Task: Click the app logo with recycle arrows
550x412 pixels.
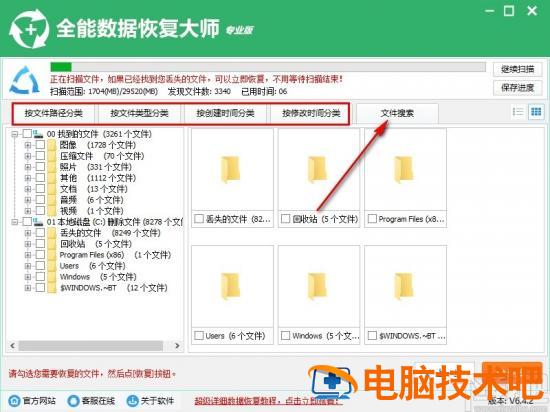Action: [28, 29]
